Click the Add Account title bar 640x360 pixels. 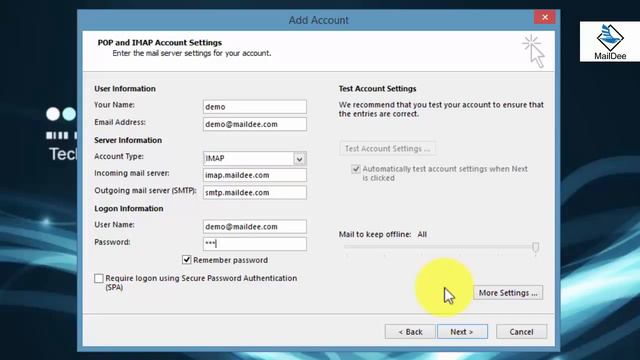(318, 20)
